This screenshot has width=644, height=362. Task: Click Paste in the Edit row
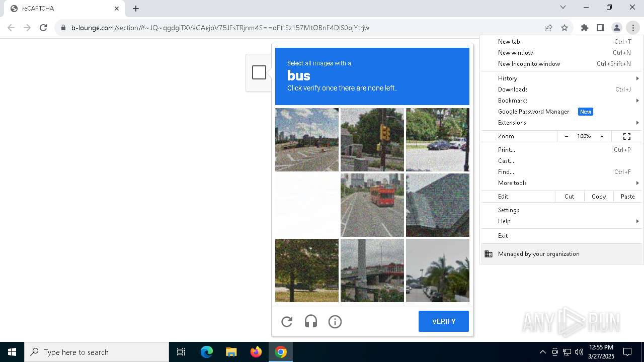coord(628,197)
